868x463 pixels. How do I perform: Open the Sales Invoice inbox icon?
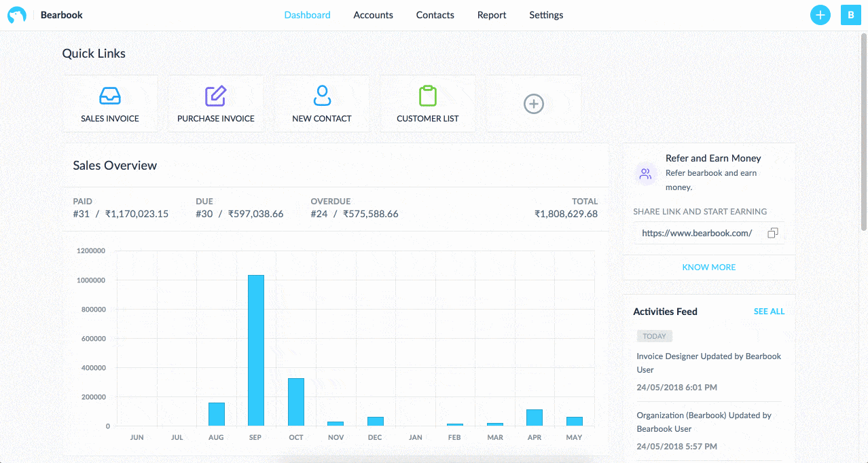(110, 96)
